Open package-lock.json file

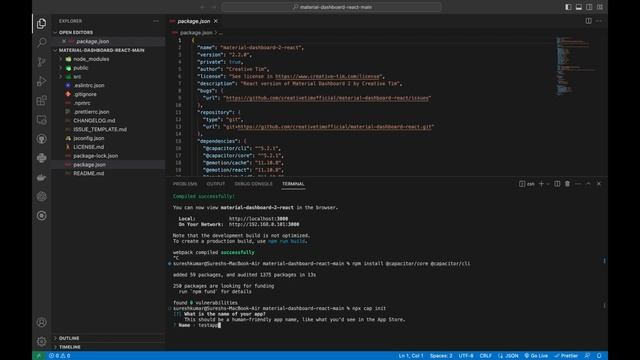pos(96,156)
